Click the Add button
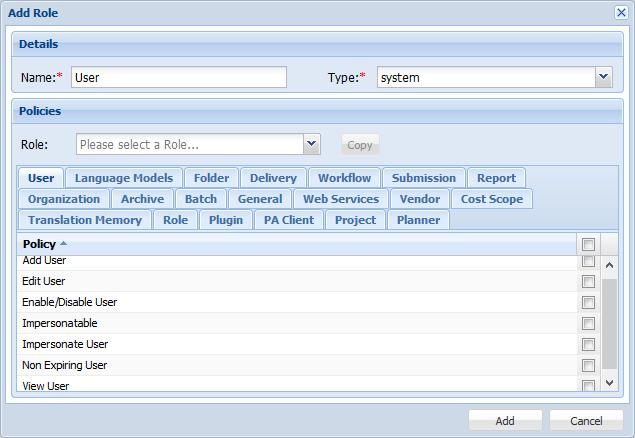Image resolution: width=635 pixels, height=438 pixels. pos(505,421)
